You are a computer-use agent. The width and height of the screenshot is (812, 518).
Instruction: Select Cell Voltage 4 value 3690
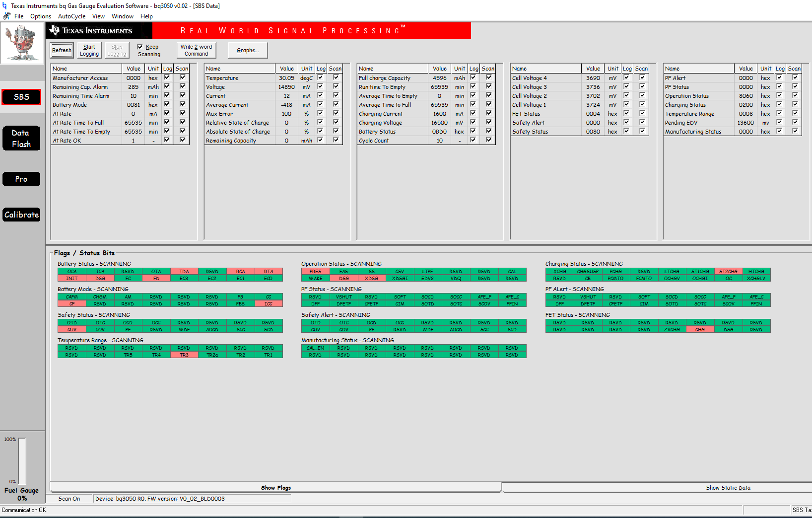pos(593,78)
